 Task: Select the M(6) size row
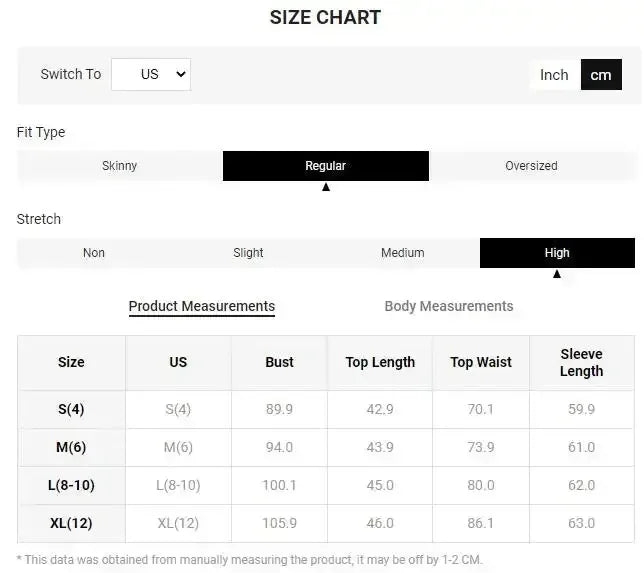click(71, 447)
